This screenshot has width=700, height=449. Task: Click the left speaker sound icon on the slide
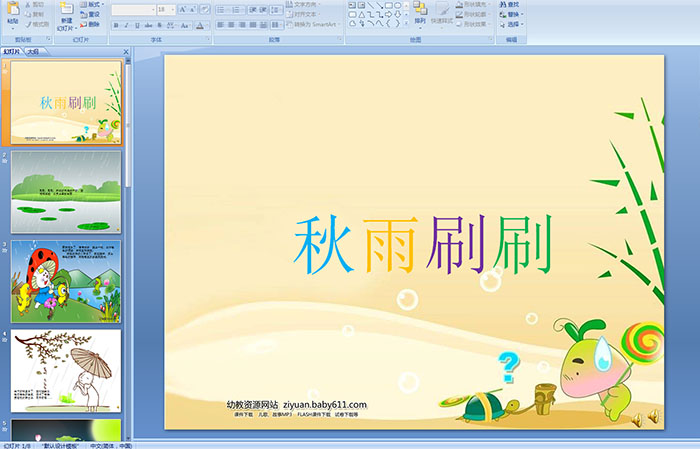click(x=637, y=419)
